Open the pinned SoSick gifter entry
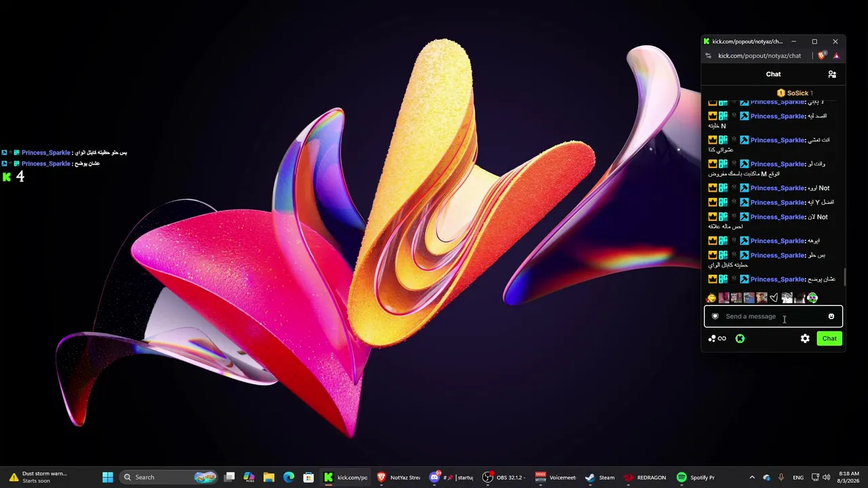The height and width of the screenshot is (488, 868). (x=794, y=93)
